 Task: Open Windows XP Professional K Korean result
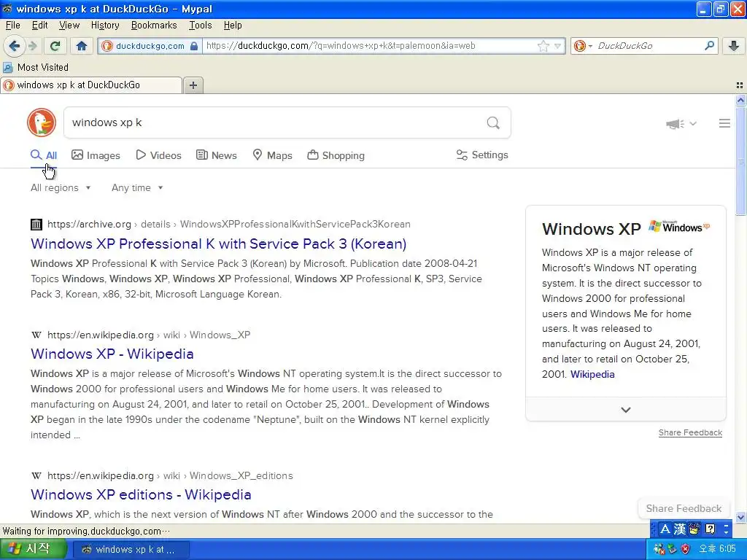click(218, 244)
